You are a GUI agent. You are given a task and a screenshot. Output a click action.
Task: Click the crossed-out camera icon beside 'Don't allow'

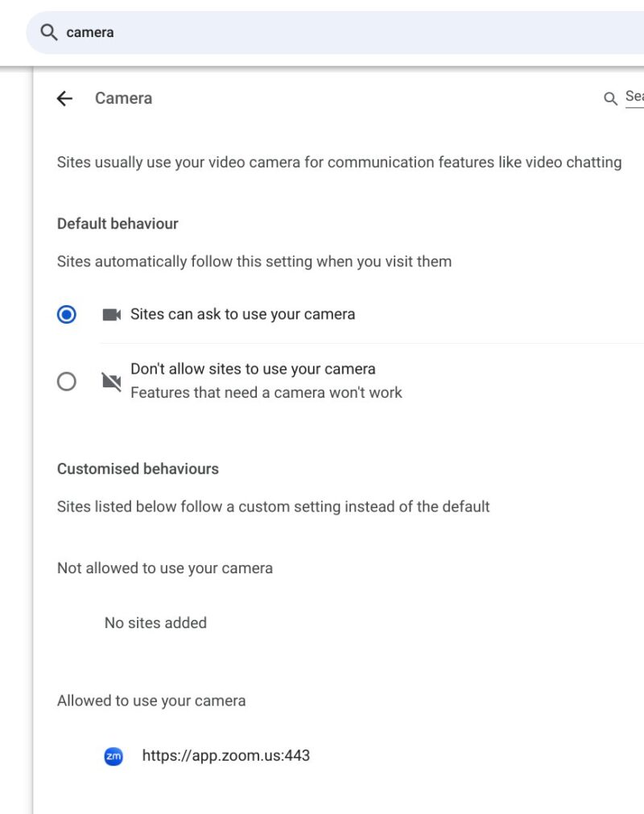(112, 381)
